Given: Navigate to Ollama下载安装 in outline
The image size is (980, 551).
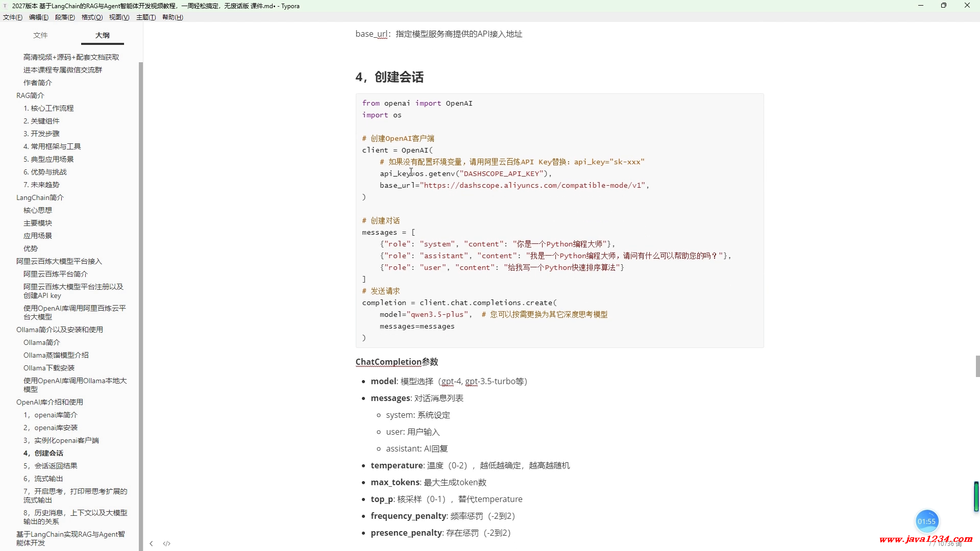Looking at the screenshot, I should tap(49, 368).
